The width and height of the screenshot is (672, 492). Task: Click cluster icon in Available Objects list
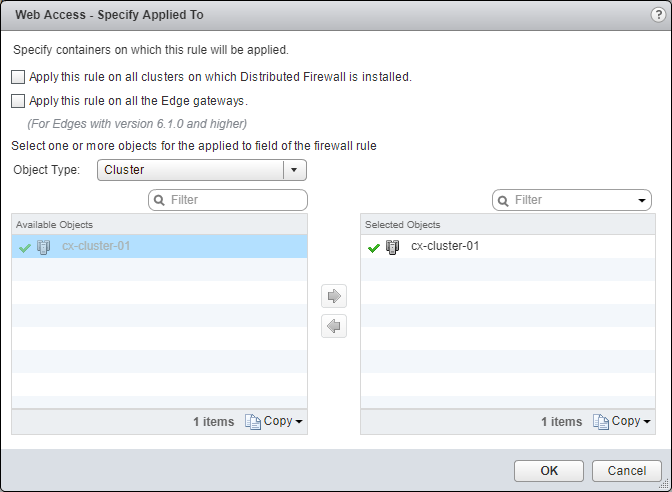click(x=44, y=247)
